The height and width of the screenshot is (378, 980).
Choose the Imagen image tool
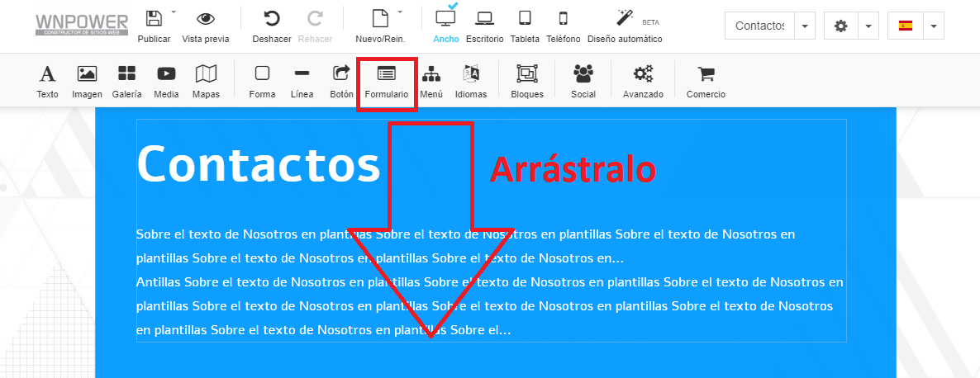tap(87, 81)
